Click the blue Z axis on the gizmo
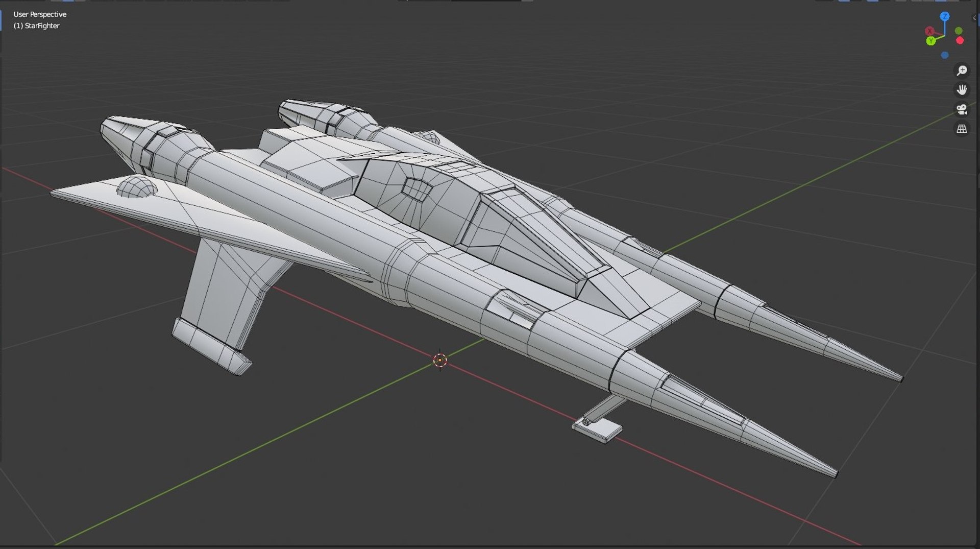The width and height of the screenshot is (980, 549). coord(945,16)
